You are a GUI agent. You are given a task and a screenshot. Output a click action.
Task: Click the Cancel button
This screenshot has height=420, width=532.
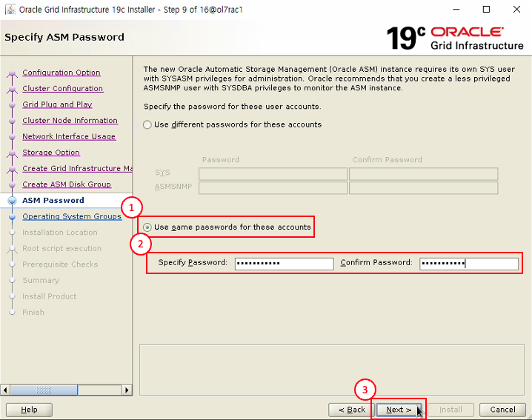(x=502, y=410)
